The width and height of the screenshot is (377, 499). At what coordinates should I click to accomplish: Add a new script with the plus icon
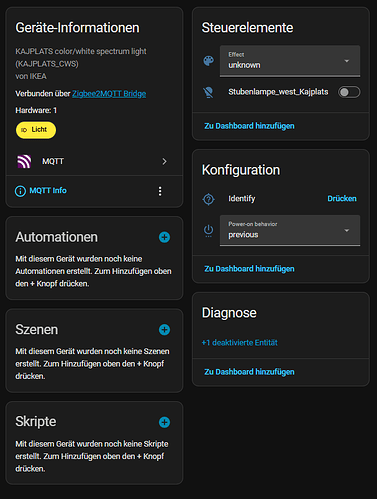tap(164, 422)
